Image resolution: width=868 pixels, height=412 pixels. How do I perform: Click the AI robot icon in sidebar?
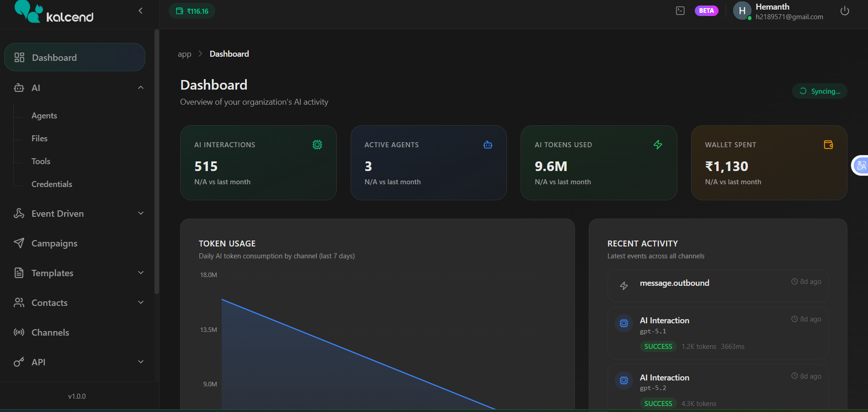tap(19, 87)
